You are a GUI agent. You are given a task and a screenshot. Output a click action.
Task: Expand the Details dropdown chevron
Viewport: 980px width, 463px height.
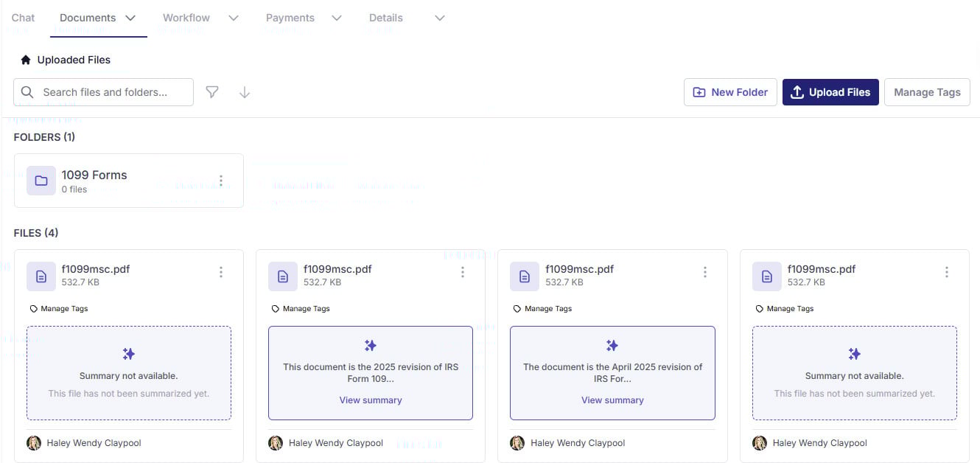pos(440,18)
